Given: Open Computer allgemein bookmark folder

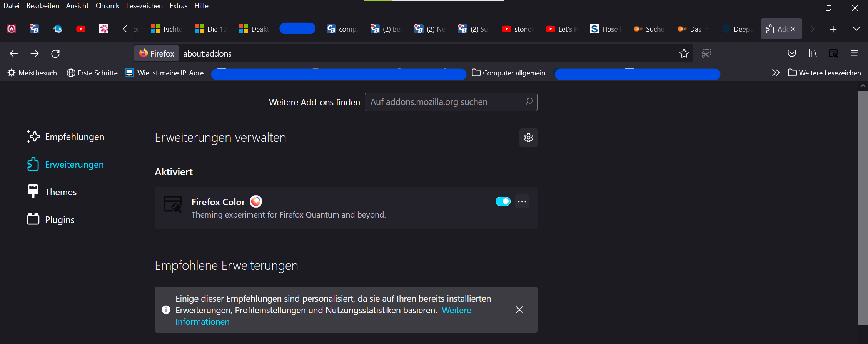Looking at the screenshot, I should (509, 73).
